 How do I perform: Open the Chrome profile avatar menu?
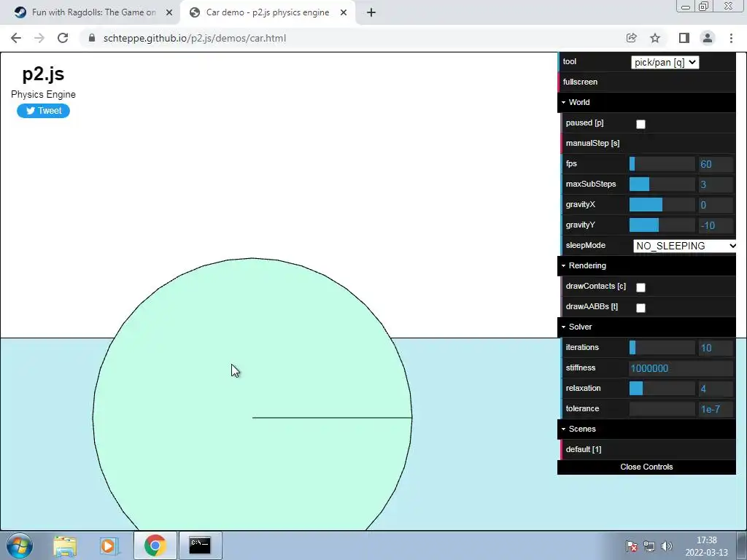708,38
